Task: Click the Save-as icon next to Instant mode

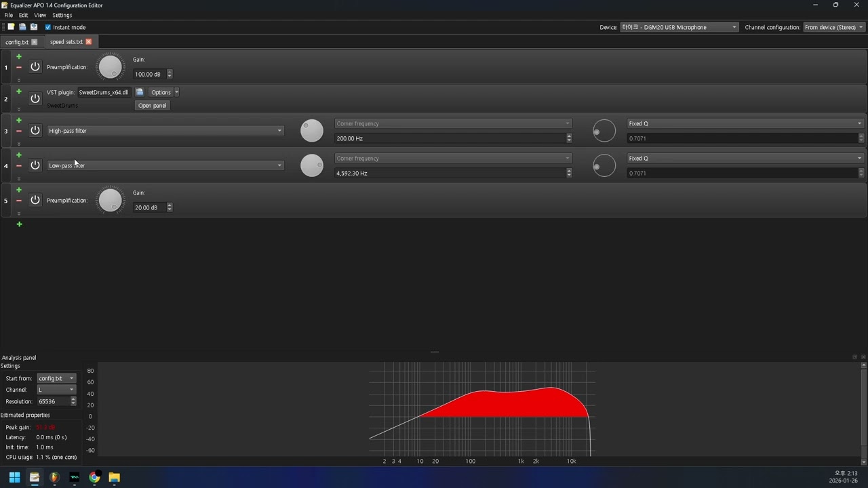Action: click(x=34, y=27)
